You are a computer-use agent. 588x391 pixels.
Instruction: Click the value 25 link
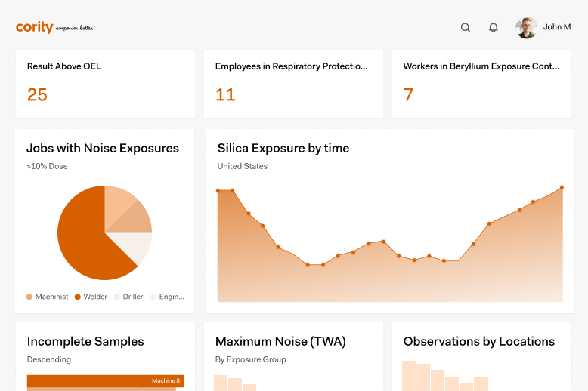tap(37, 94)
